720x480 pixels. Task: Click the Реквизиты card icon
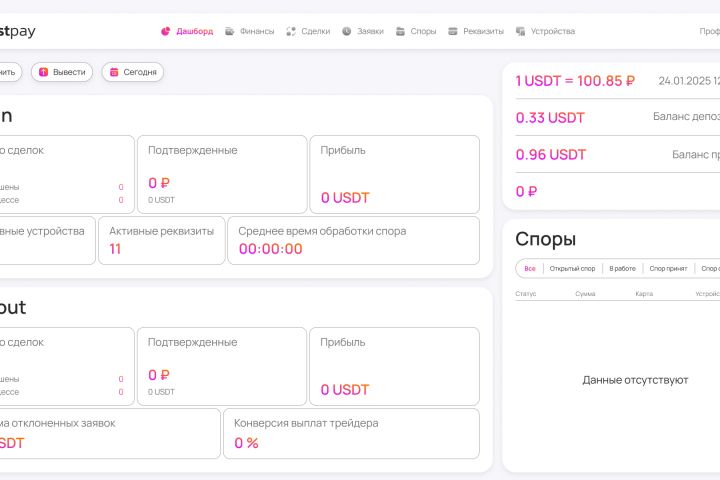coord(453,31)
